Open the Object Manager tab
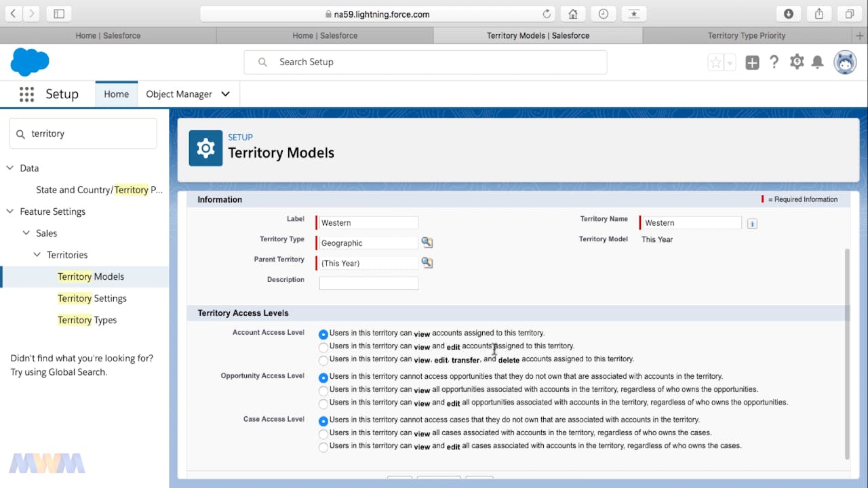Screen dimensions: 868x488 (179, 94)
